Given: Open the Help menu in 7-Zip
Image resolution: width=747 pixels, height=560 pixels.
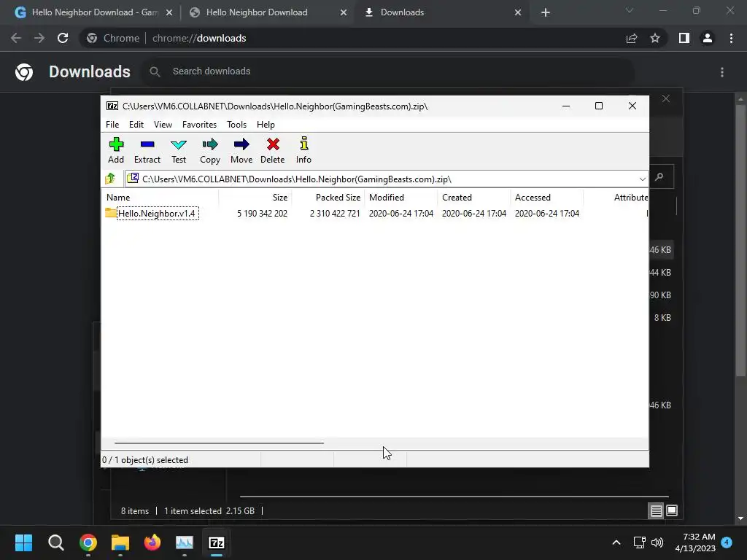Looking at the screenshot, I should tap(266, 124).
